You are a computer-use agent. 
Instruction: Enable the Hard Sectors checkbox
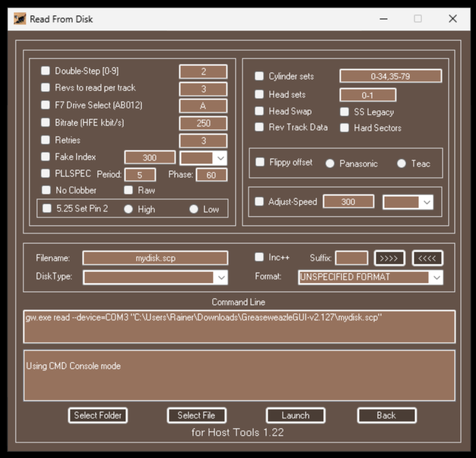(x=345, y=128)
